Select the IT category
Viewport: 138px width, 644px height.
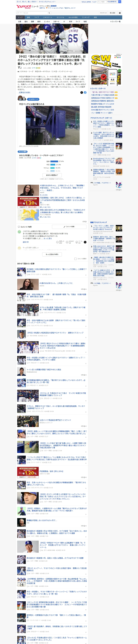(64, 21)
